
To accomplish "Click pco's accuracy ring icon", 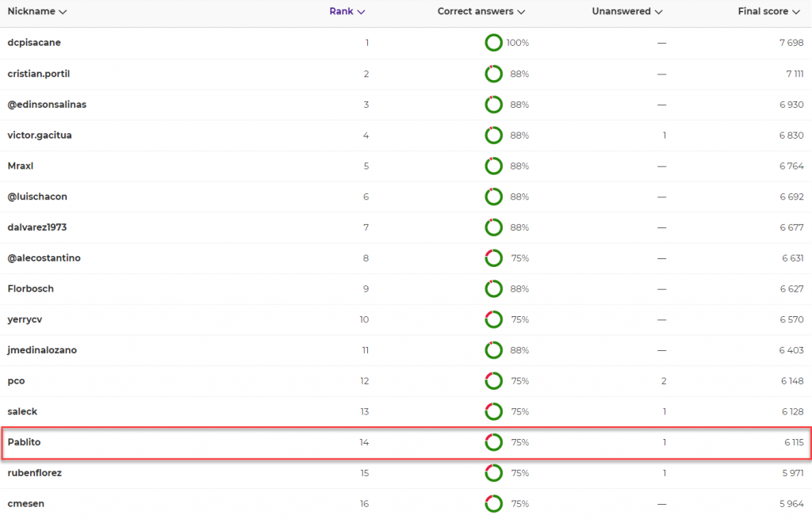I will coord(493,381).
